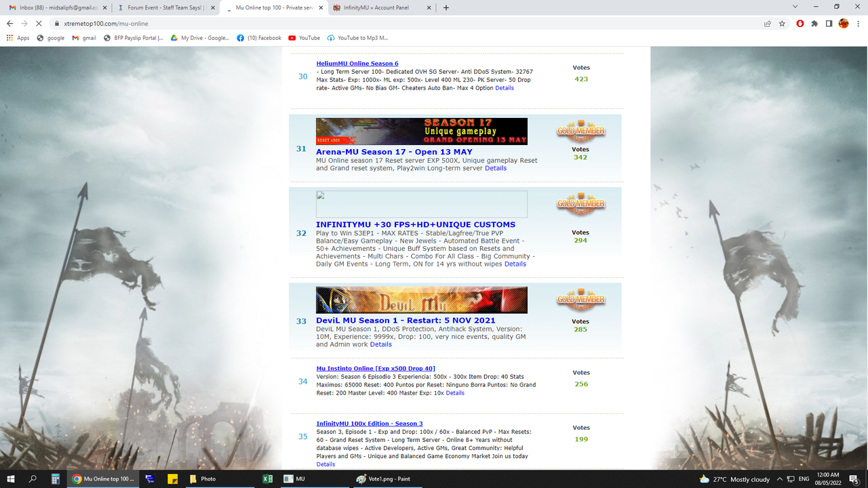The image size is (868, 488).
Task: Open the Sticky Notes taskbar icon
Action: pyautogui.click(x=173, y=479)
